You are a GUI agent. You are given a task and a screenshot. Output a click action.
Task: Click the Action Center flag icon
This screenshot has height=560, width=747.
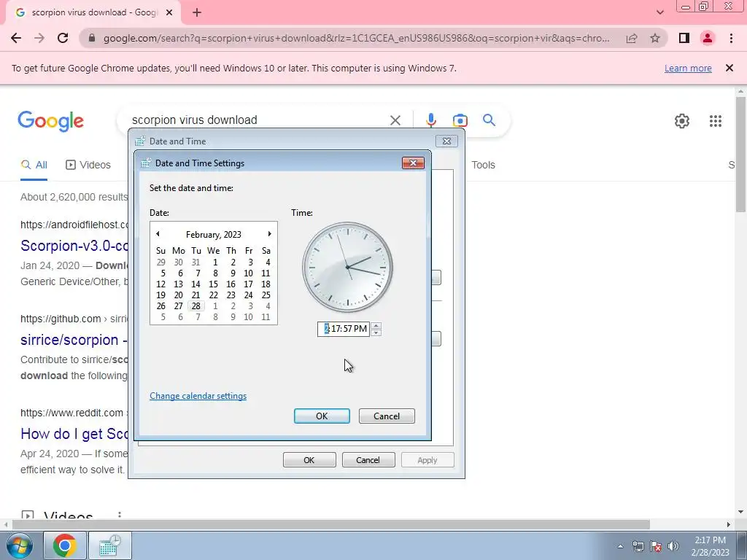click(x=656, y=546)
